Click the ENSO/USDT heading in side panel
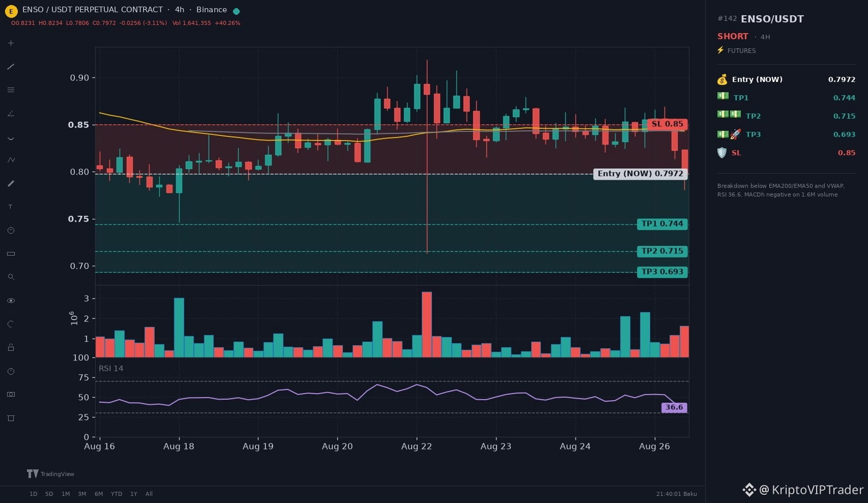Image resolution: width=868 pixels, height=503 pixels. coord(772,19)
